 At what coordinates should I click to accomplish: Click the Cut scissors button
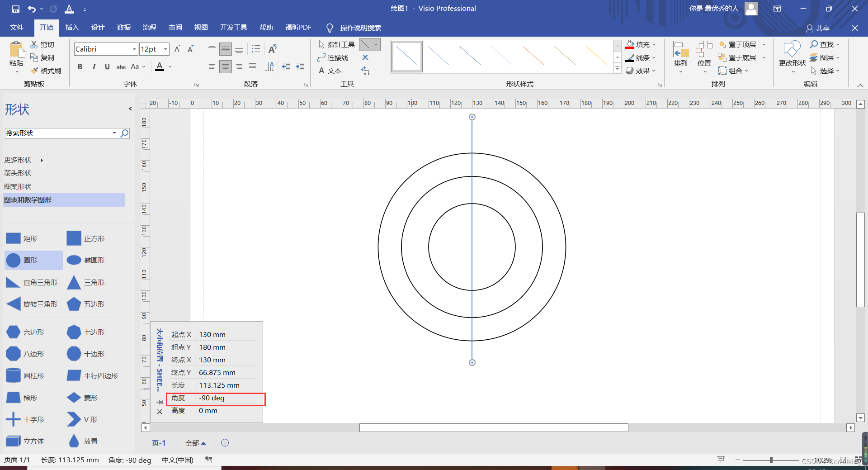pyautogui.click(x=42, y=44)
